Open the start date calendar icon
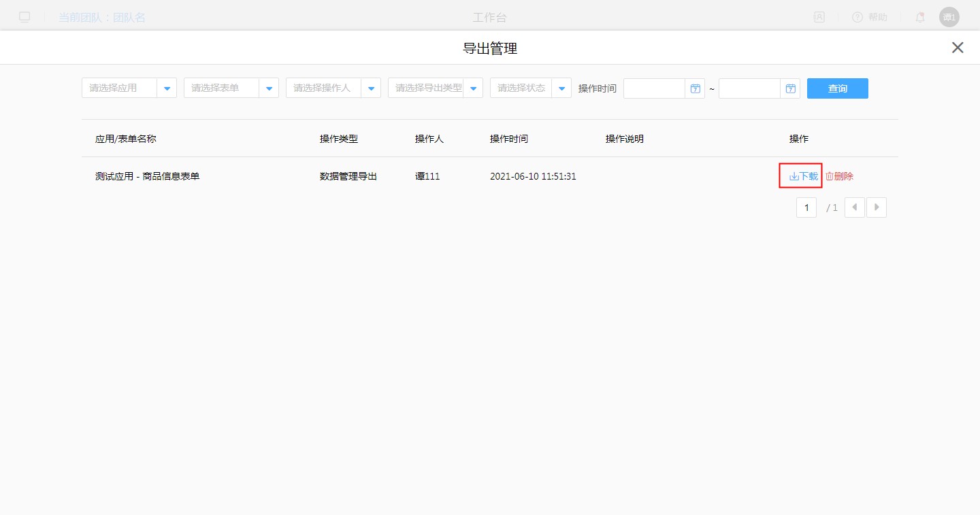The height and width of the screenshot is (515, 980). (695, 88)
